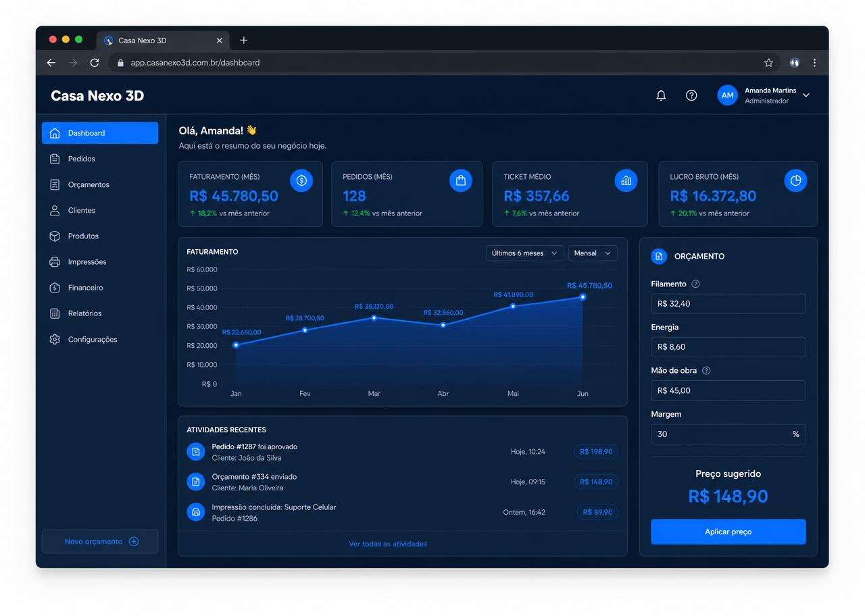Open Configurações in the sidebar

[100, 339]
